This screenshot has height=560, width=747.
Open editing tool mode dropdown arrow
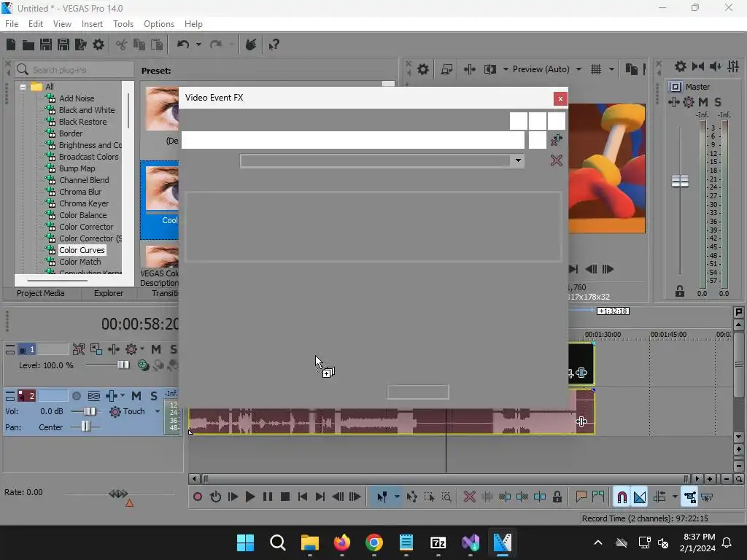point(396,497)
